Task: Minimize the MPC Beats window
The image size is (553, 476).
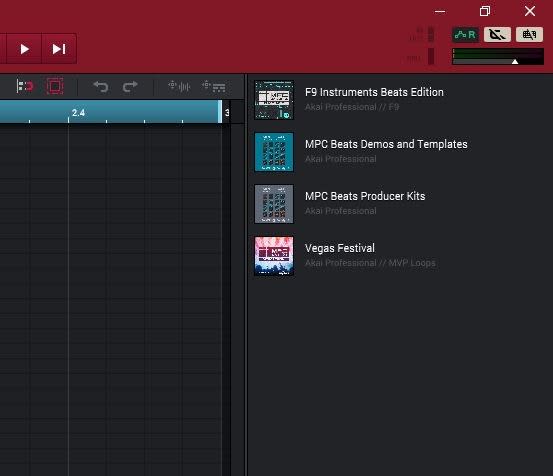Action: 440,11
